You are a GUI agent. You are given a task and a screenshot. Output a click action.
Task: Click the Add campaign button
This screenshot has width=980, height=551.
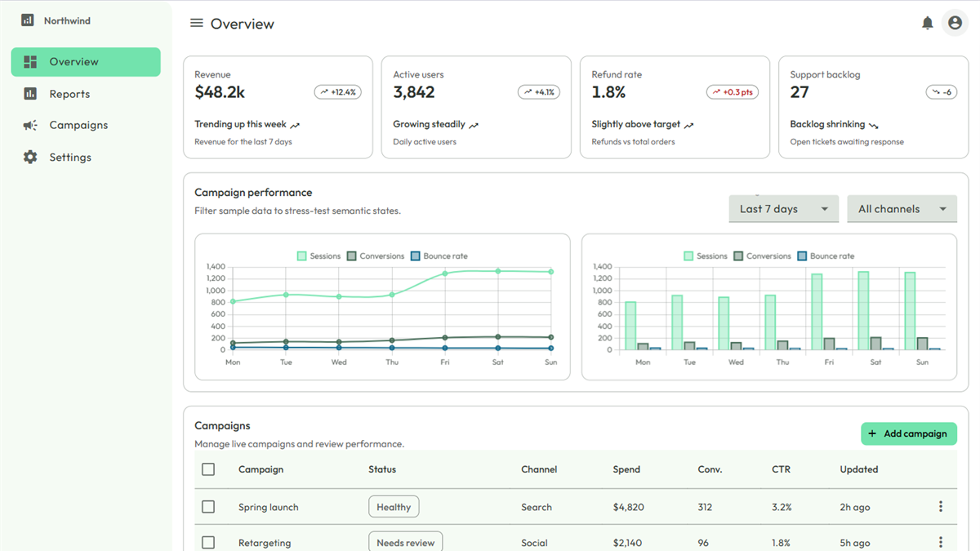(908, 433)
